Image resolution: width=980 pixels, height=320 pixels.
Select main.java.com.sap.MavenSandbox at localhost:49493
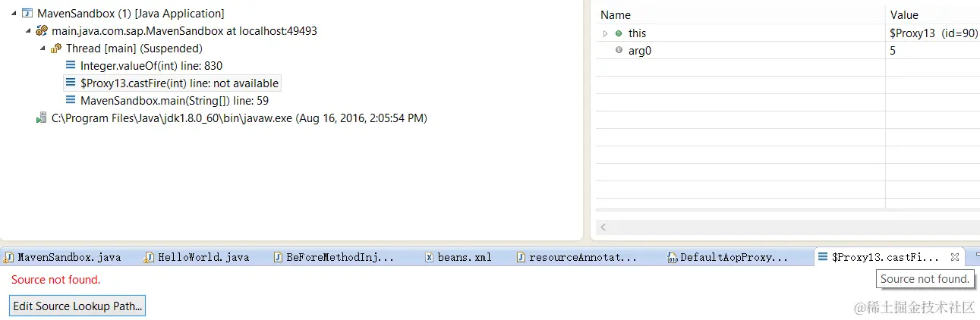point(184,31)
